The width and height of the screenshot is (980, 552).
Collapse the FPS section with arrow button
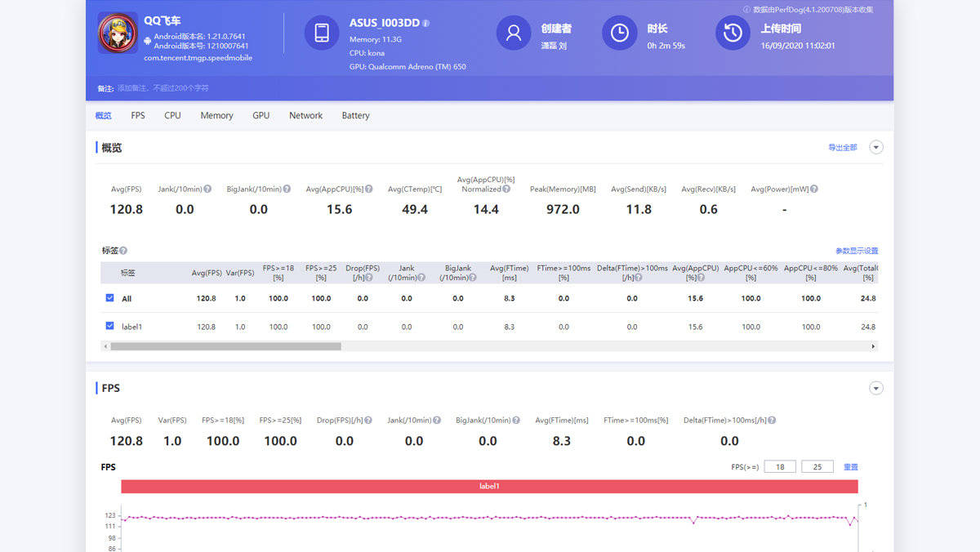click(876, 389)
